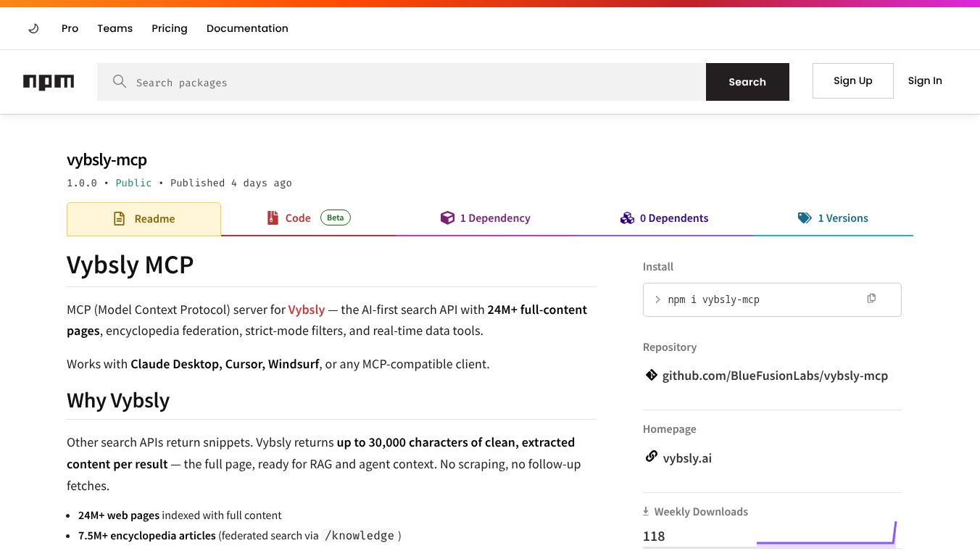The image size is (980, 551).
Task: Open the 1 Dependency tab
Action: tap(485, 218)
